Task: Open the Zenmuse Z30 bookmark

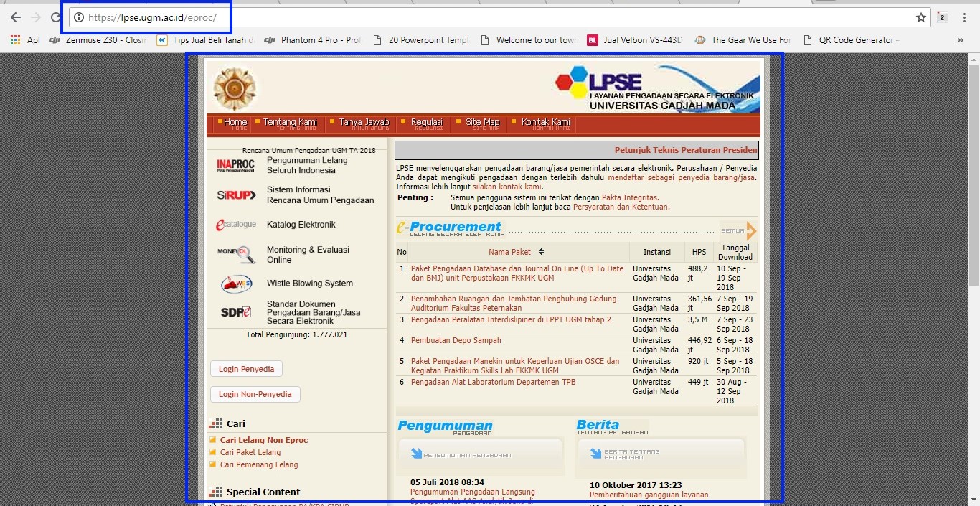Action: [x=98, y=40]
